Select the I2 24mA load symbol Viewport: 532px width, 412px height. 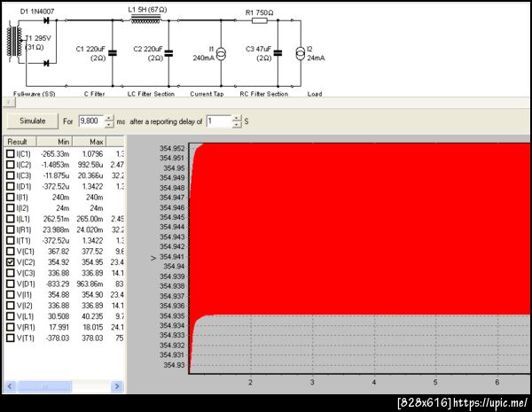(x=301, y=53)
